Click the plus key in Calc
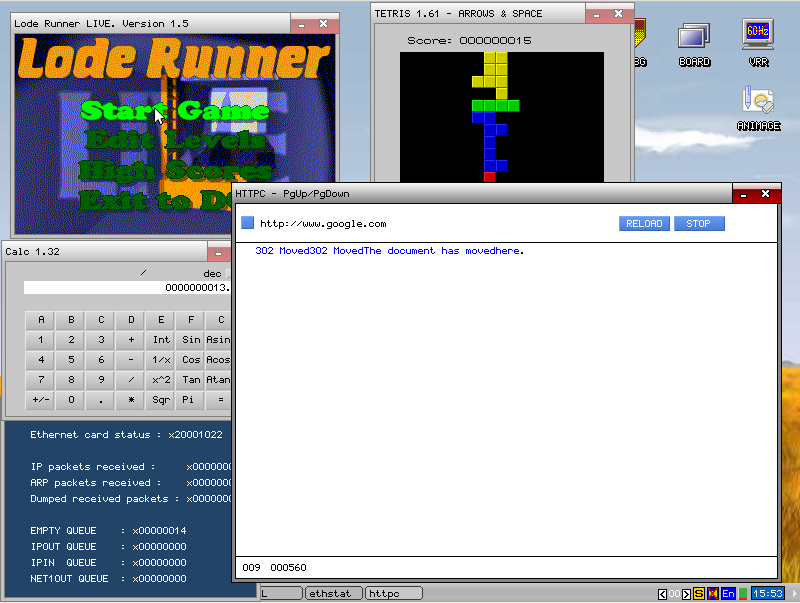Image resolution: width=800 pixels, height=603 pixels. tap(131, 340)
